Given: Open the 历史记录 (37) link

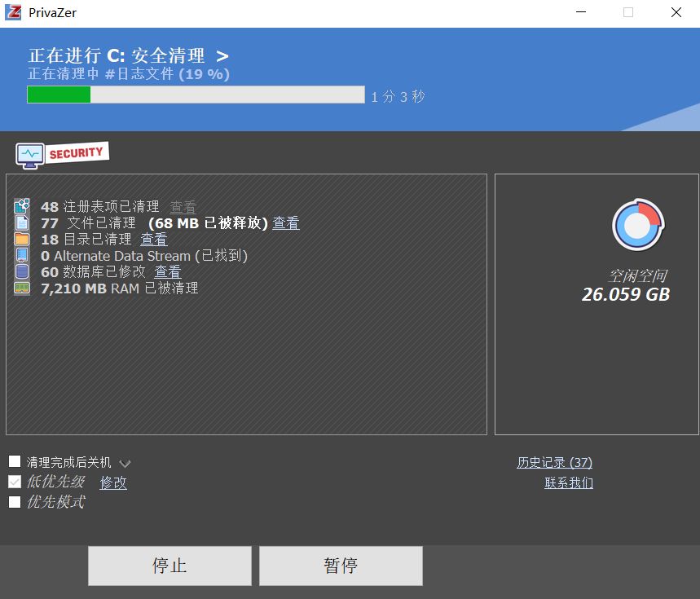Looking at the screenshot, I should (554, 462).
